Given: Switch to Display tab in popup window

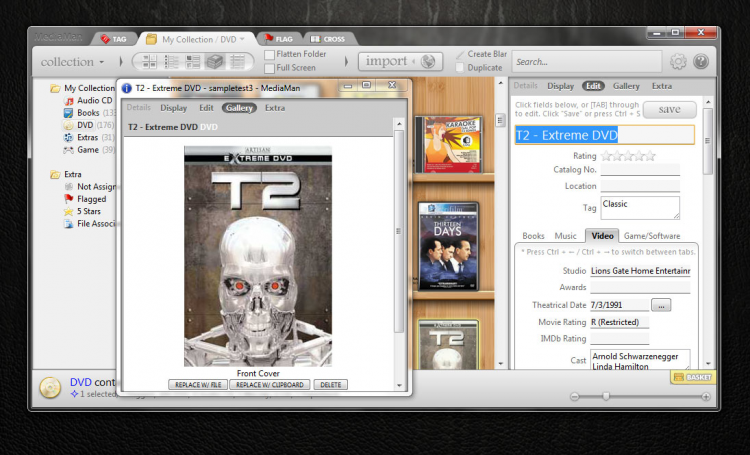Looking at the screenshot, I should tap(173, 108).
